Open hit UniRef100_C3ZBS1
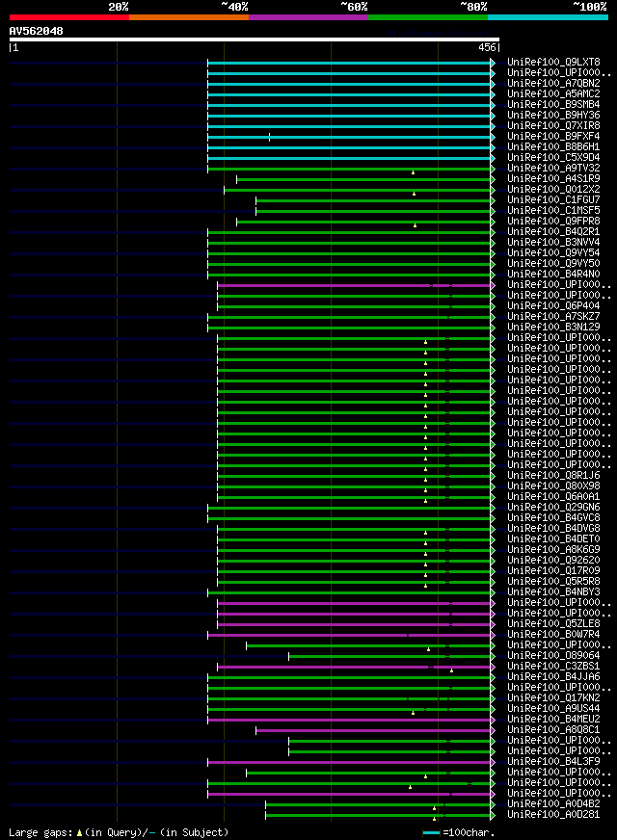The width and height of the screenshot is (617, 840). coord(553,667)
